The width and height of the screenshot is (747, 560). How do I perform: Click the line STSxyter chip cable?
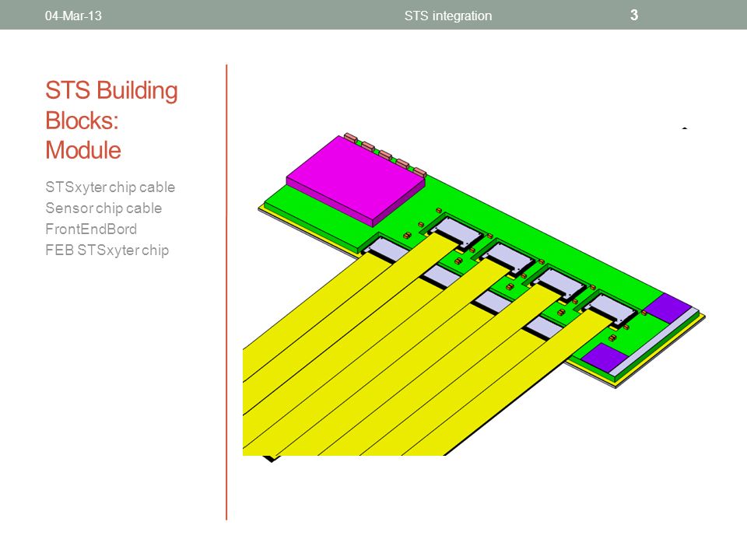[x=110, y=187]
